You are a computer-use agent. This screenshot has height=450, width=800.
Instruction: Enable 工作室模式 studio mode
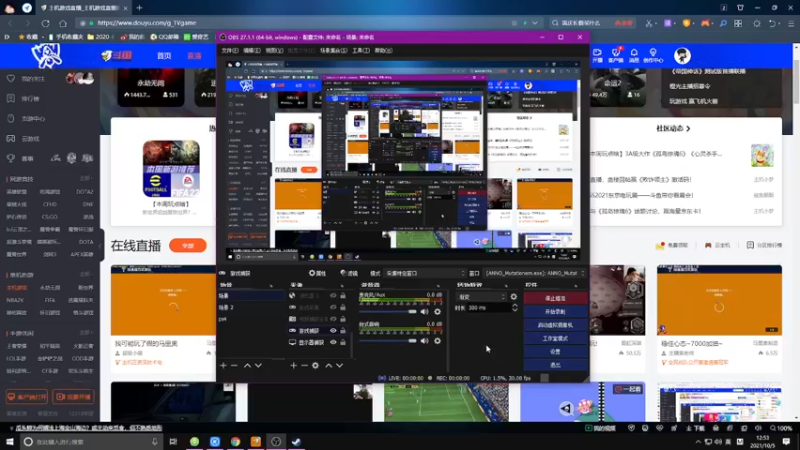[555, 338]
